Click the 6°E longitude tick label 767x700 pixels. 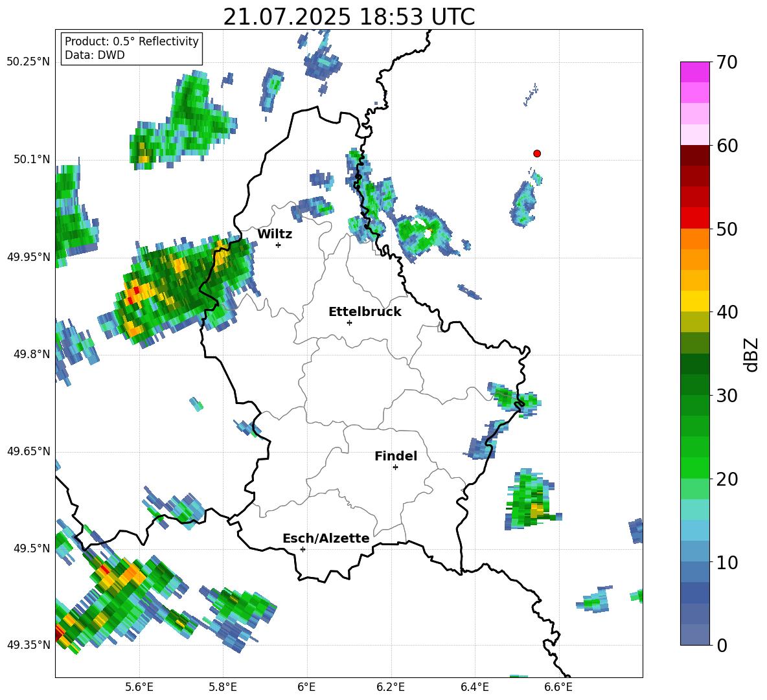[306, 687]
